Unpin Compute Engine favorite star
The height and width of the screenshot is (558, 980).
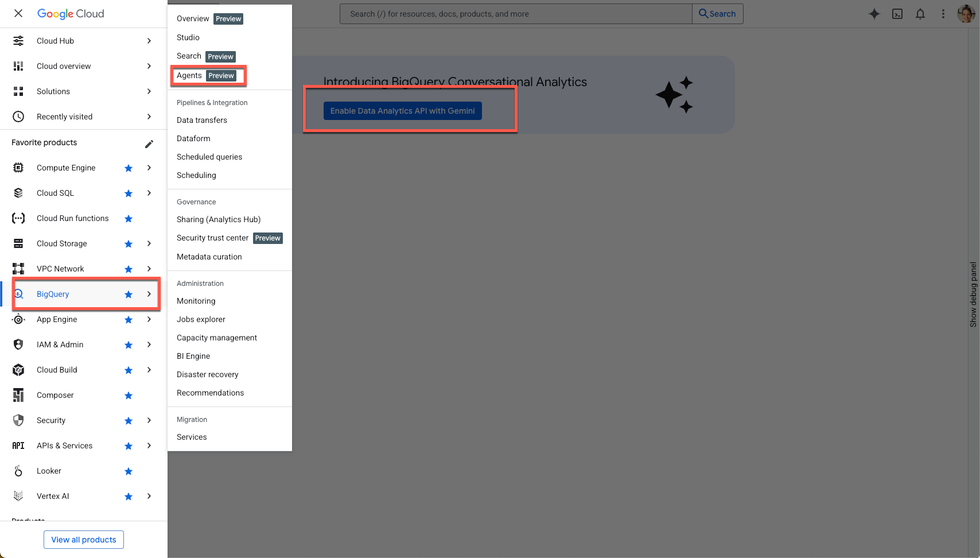(x=129, y=168)
